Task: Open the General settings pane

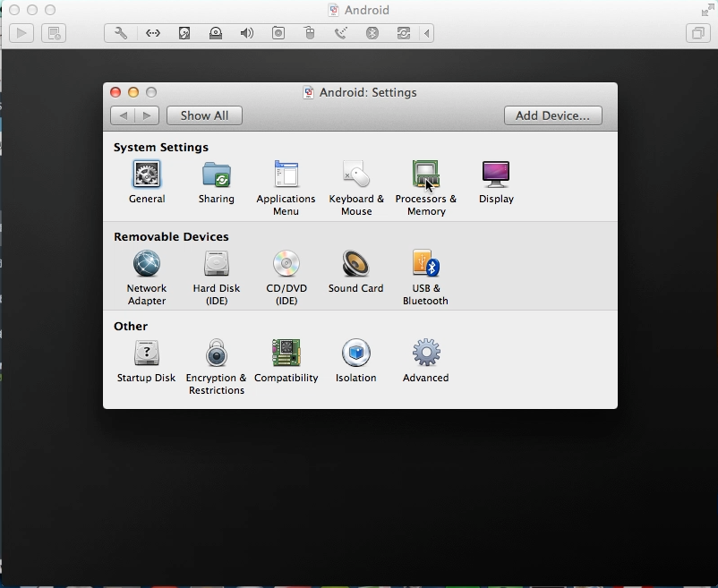Action: [147, 182]
